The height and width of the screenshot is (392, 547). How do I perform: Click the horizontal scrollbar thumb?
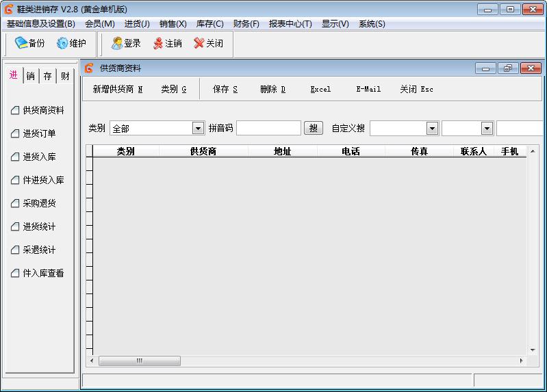pyautogui.click(x=140, y=361)
